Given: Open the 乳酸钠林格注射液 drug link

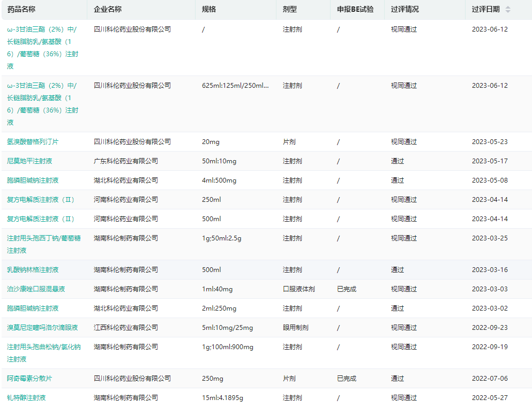Looking at the screenshot, I should [x=33, y=270].
